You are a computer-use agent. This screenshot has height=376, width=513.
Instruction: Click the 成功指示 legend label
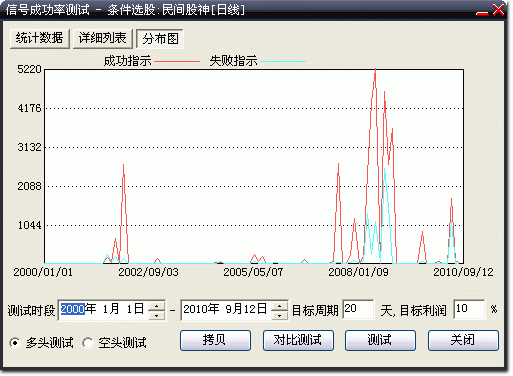point(127,61)
